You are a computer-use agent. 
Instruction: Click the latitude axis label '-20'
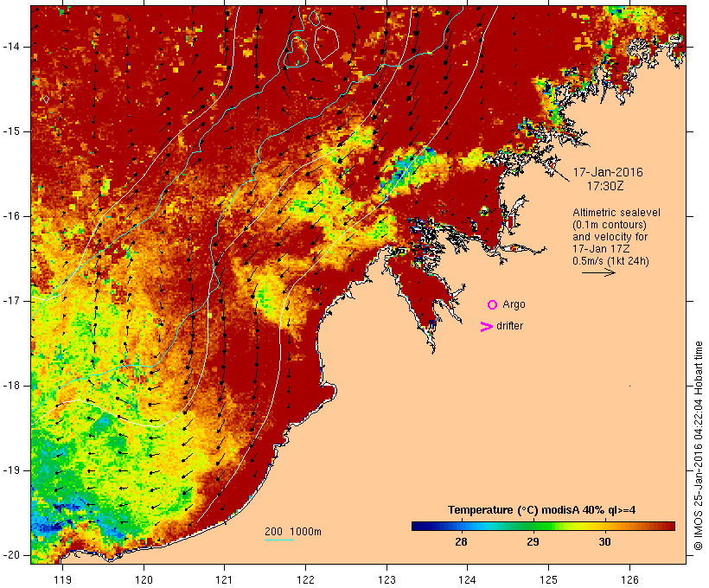pos(11,555)
